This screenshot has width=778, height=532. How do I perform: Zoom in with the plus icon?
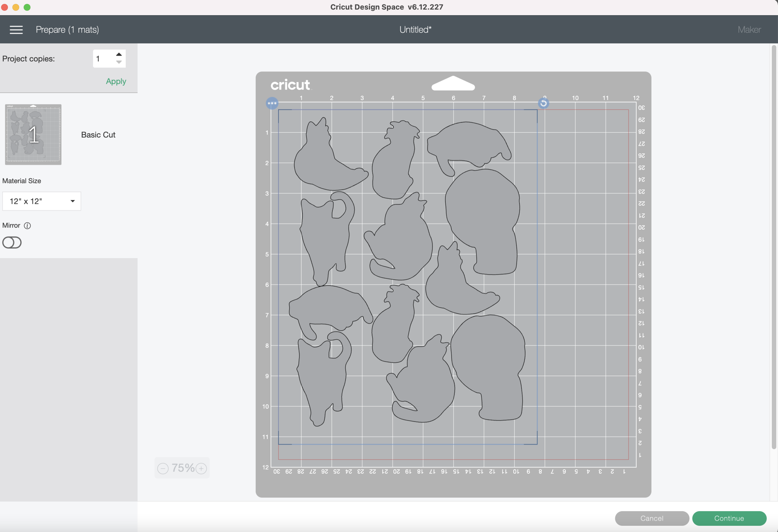pos(201,469)
